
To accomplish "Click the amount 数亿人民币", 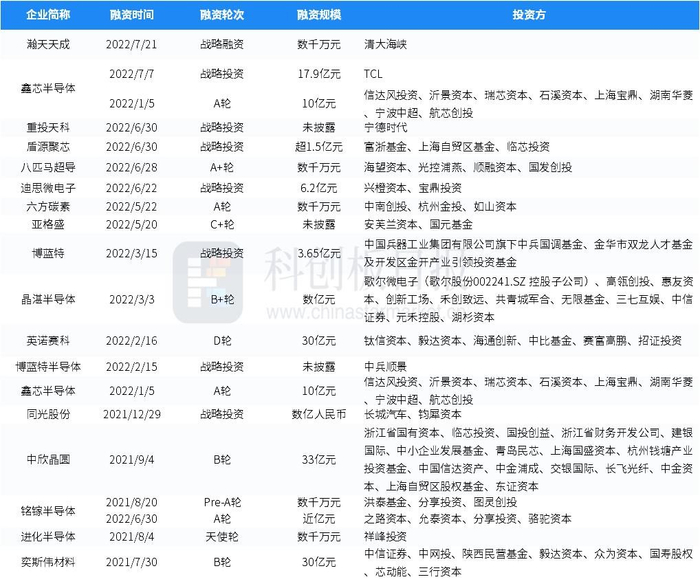I will click(x=319, y=414).
